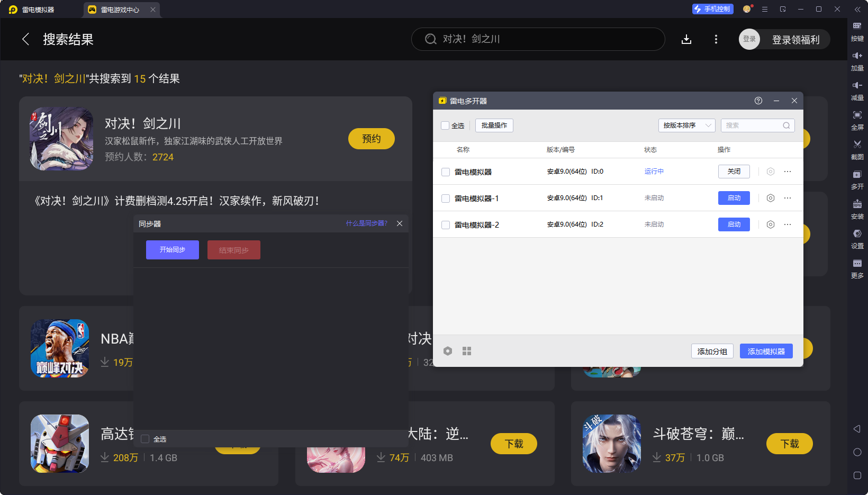This screenshot has width=868, height=495.
Task: Click the 手机控制 button in title bar
Action: pos(713,9)
